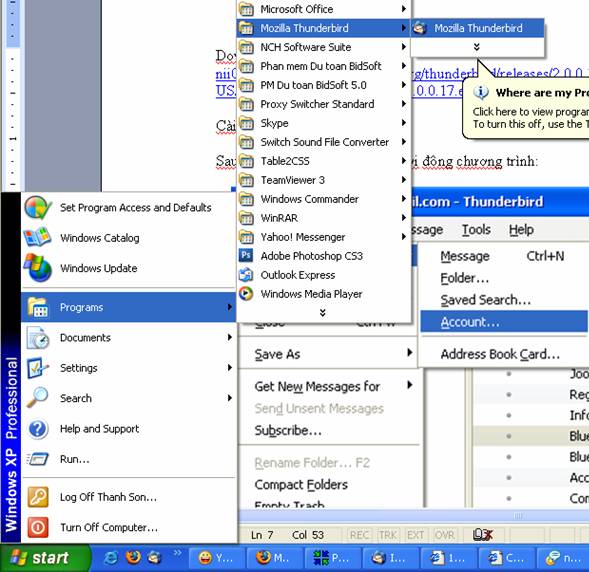589x572 pixels.
Task: Show more quick launch icons chevron
Action: click(x=177, y=552)
